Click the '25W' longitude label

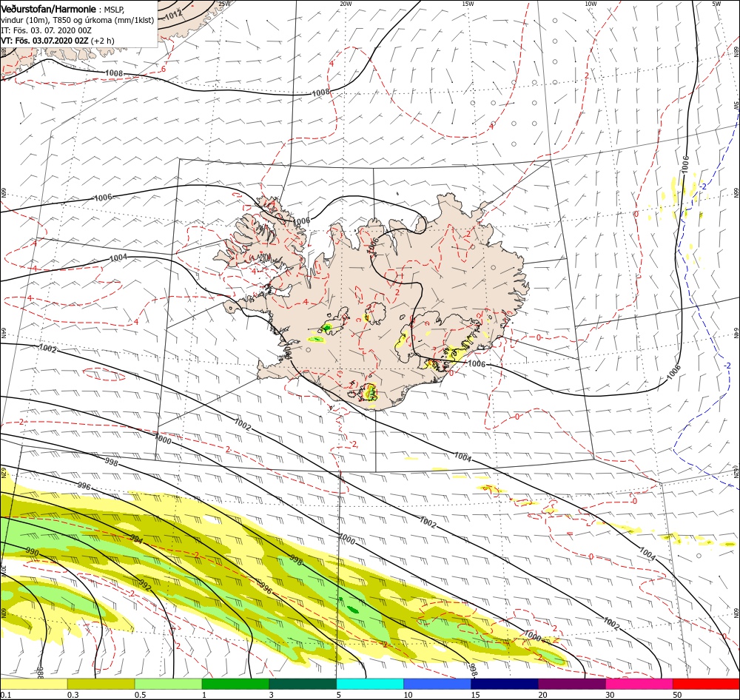[x=225, y=4]
